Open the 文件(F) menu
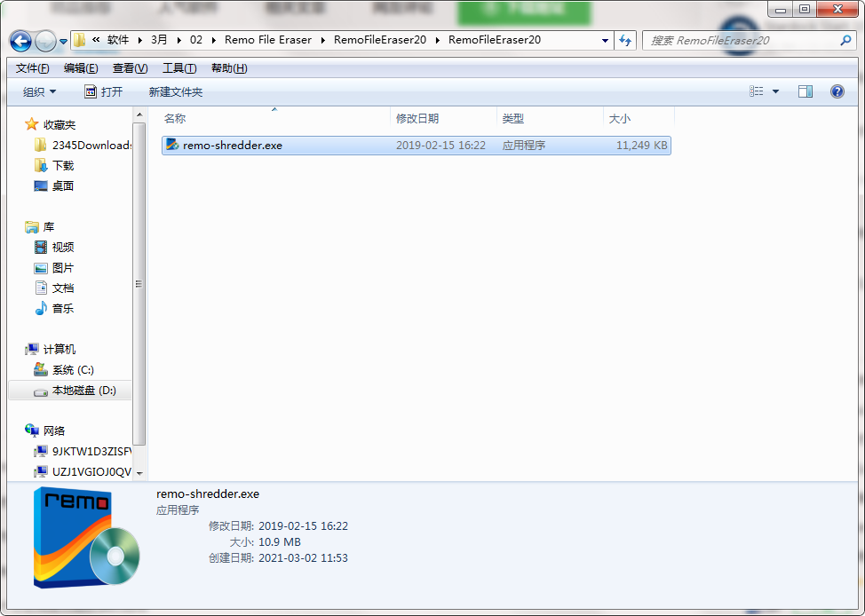The image size is (865, 616). click(33, 67)
